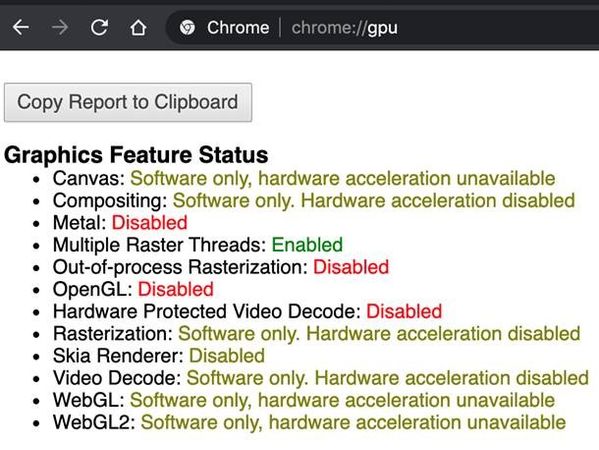599x450 pixels.
Task: Click the Chrome logo site info icon
Action: (187, 28)
